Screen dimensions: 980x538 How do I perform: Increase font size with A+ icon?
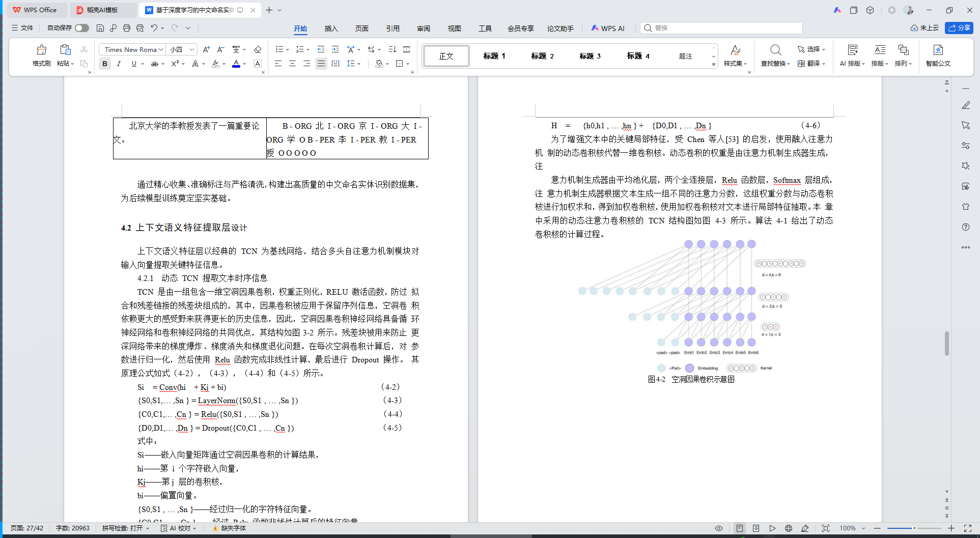206,49
